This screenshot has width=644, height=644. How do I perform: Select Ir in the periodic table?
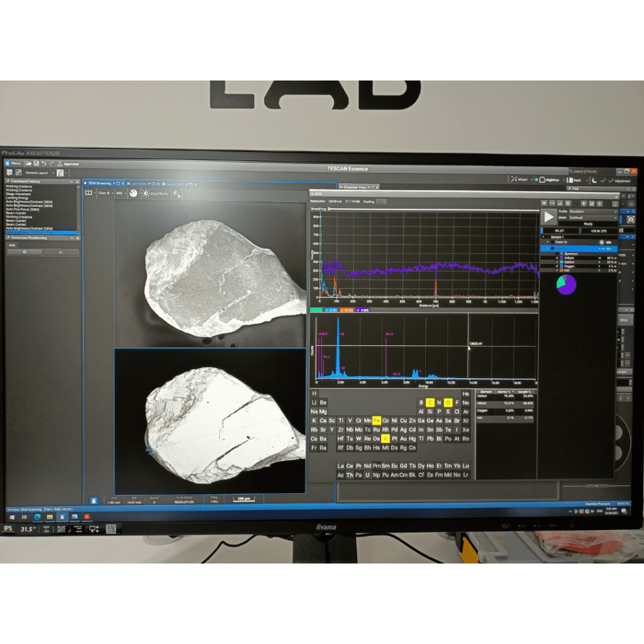[x=386, y=438]
